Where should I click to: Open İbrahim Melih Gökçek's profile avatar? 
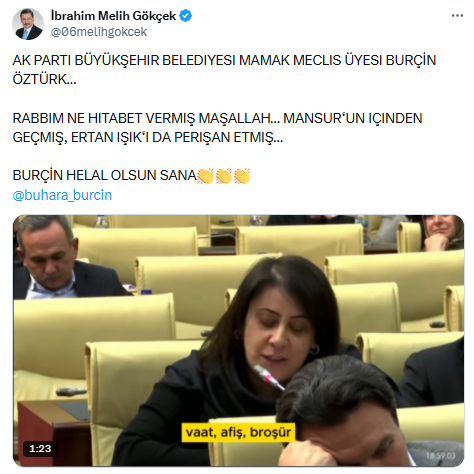pos(28,24)
